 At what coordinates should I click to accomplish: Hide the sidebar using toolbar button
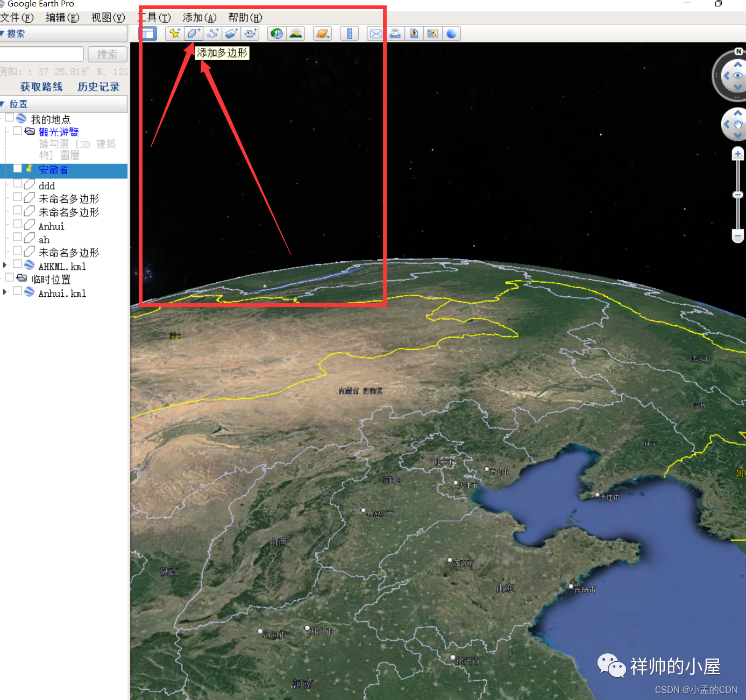pos(148,34)
